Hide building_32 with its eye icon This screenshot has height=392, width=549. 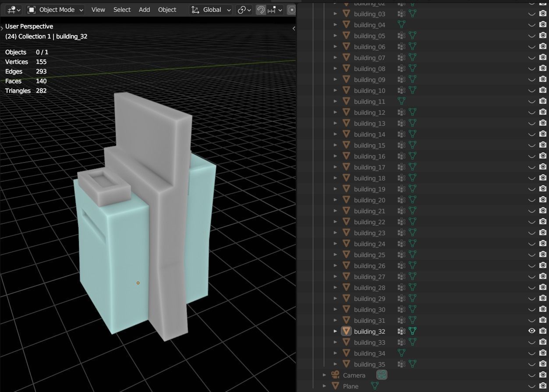[x=531, y=331]
